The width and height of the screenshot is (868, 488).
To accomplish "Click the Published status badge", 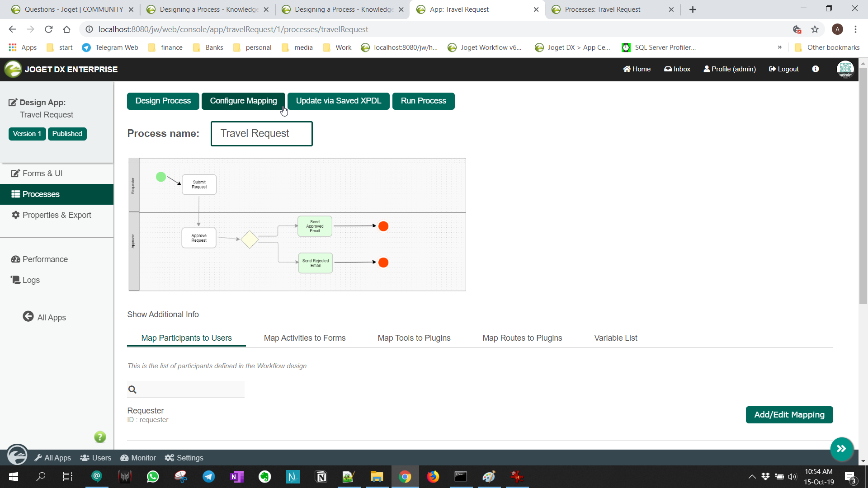I will pyautogui.click(x=67, y=134).
